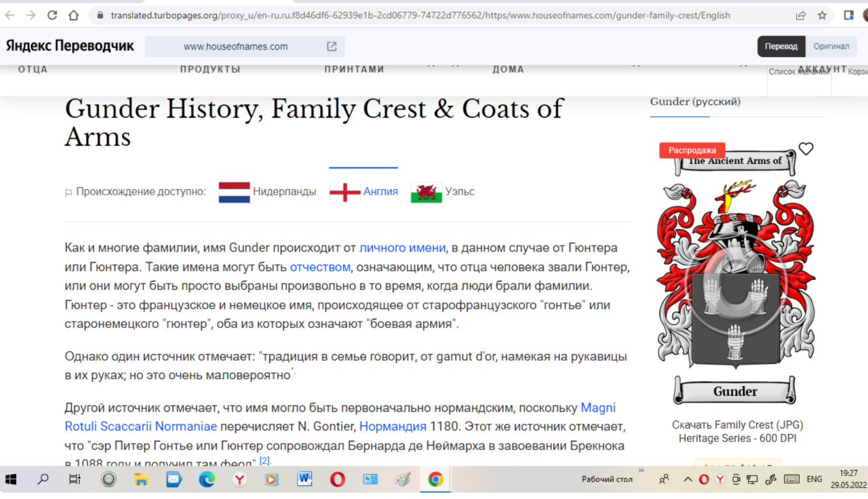Screen dimensions: 868x499
Task: Click Netherlands flag
Action: pyautogui.click(x=235, y=193)
